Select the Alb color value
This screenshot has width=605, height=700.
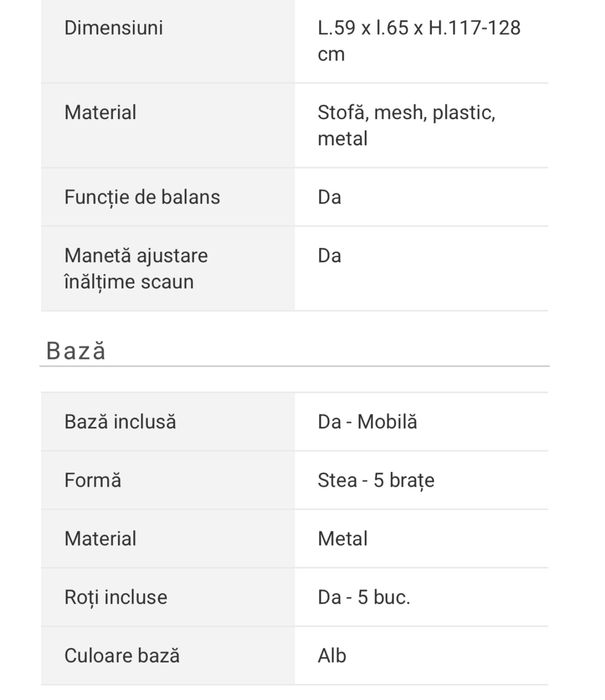point(332,656)
